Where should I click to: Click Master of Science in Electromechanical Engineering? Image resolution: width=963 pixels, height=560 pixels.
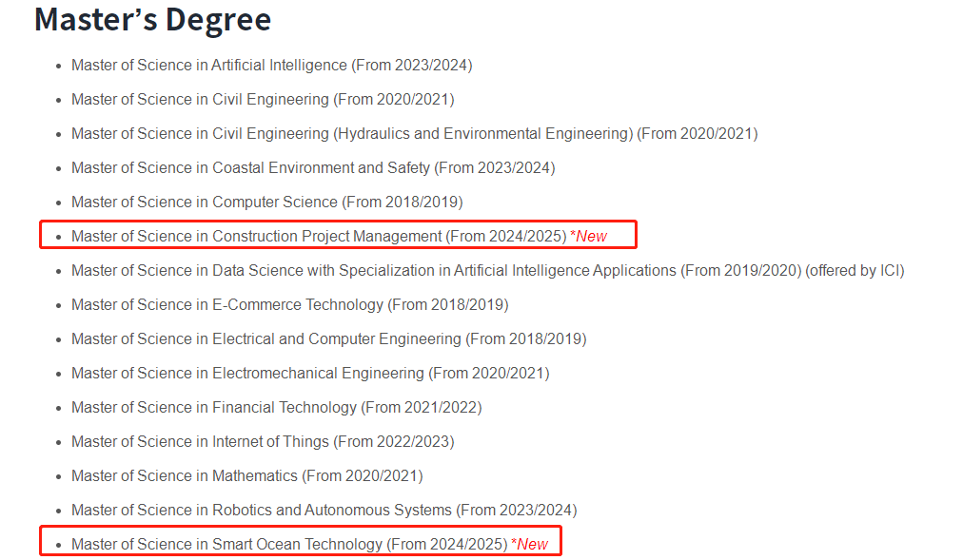(x=247, y=374)
